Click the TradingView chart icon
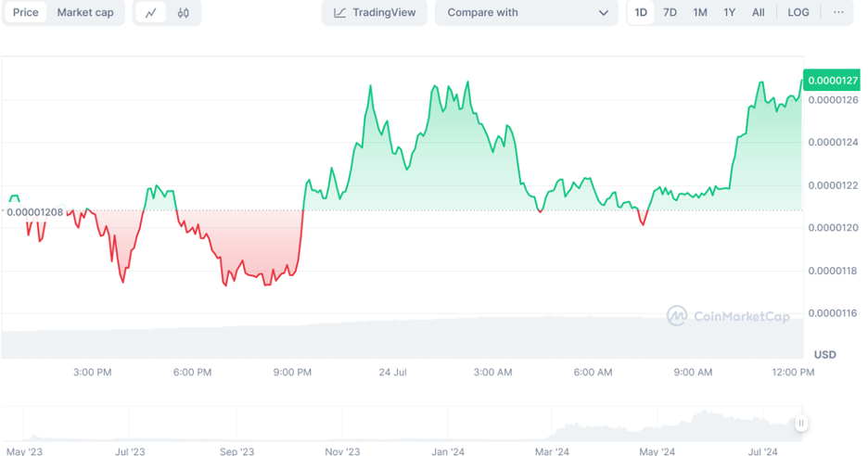 click(x=339, y=13)
